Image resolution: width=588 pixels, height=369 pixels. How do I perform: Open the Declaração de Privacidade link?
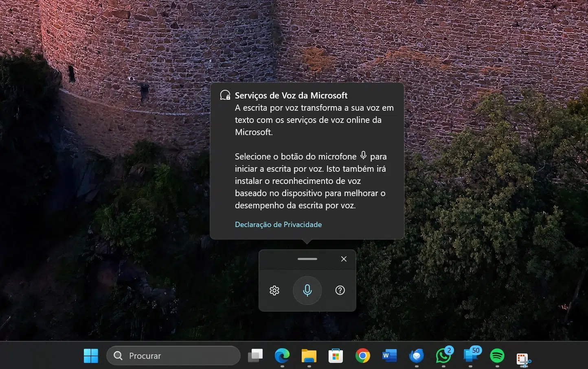pyautogui.click(x=278, y=225)
